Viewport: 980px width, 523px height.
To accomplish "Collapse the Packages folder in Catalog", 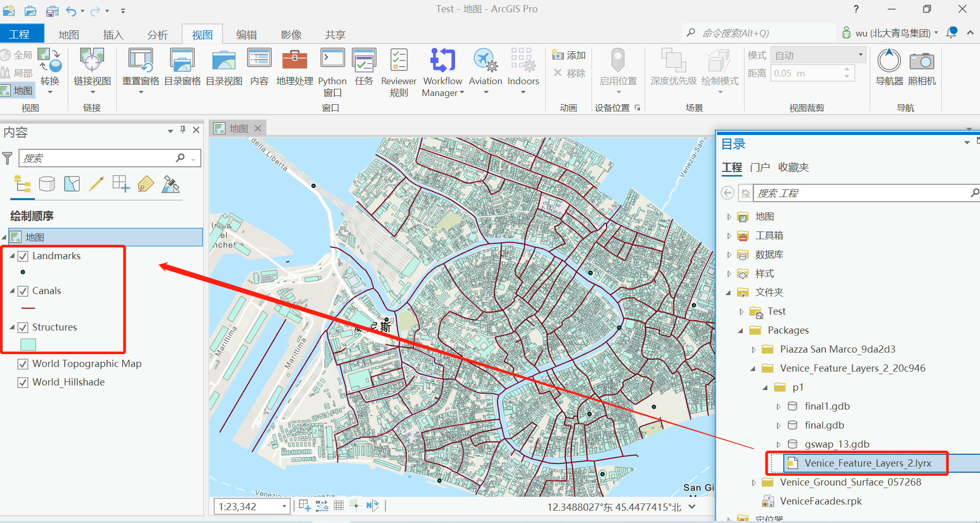I will [x=741, y=331].
